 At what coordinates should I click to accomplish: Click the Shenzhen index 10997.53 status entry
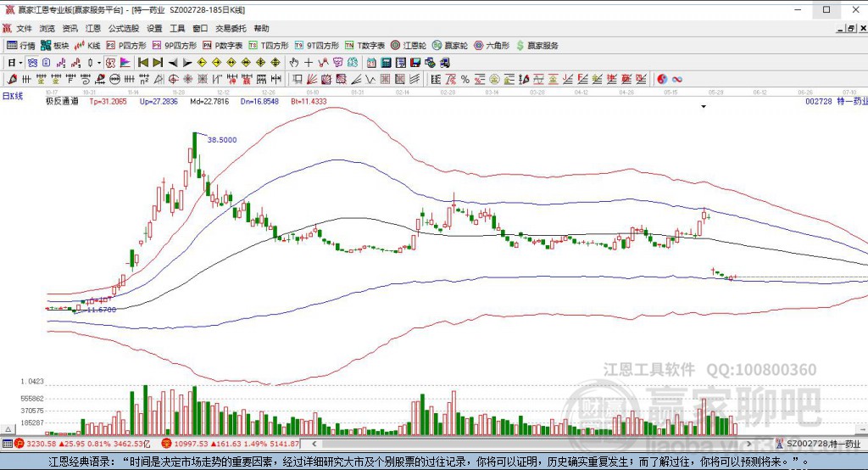coord(231,444)
